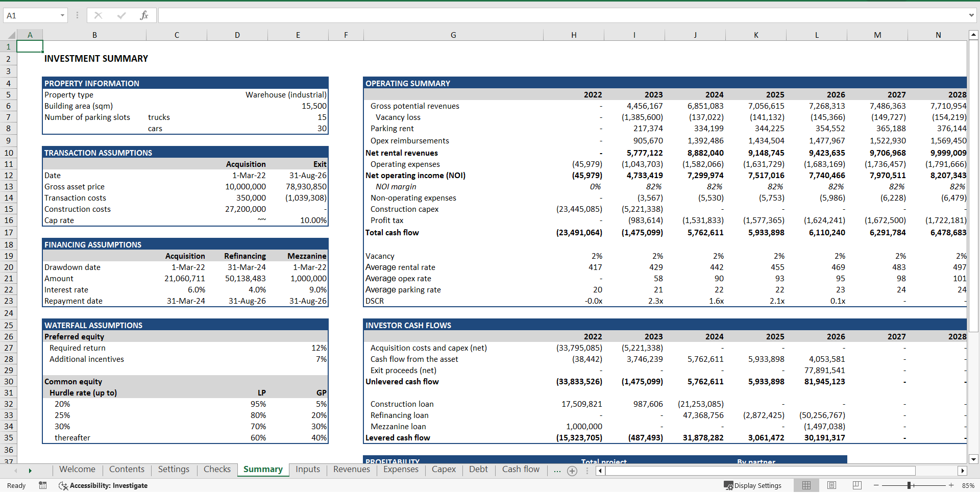This screenshot has width=980, height=493.
Task: Select 2024 Levered cash flow 31,878,282
Action: 695,438
